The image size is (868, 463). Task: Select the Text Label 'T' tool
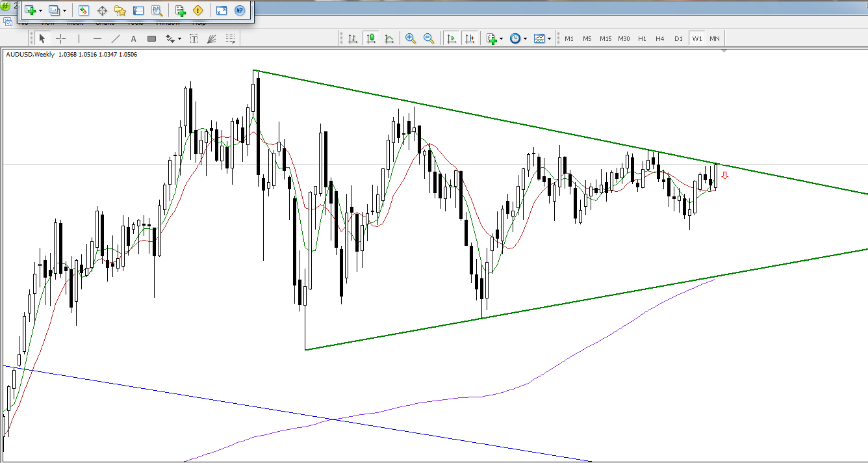coord(194,39)
